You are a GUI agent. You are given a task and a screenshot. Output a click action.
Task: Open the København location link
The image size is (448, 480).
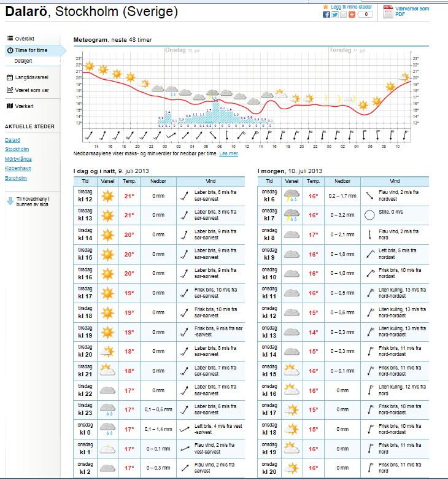click(x=18, y=168)
